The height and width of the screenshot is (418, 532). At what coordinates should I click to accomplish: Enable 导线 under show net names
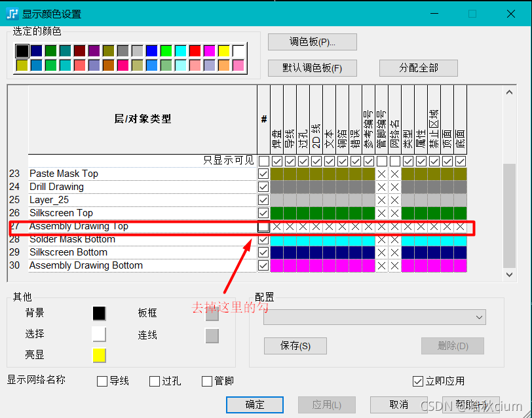[102, 381]
